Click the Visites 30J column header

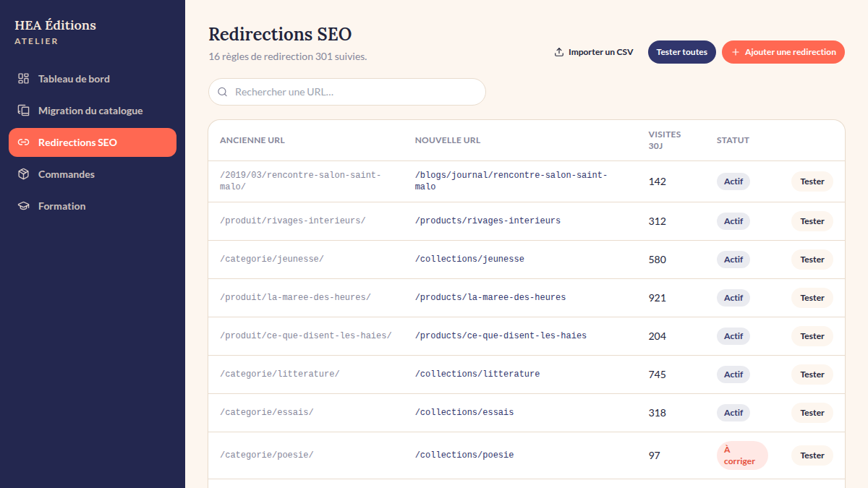[665, 140]
